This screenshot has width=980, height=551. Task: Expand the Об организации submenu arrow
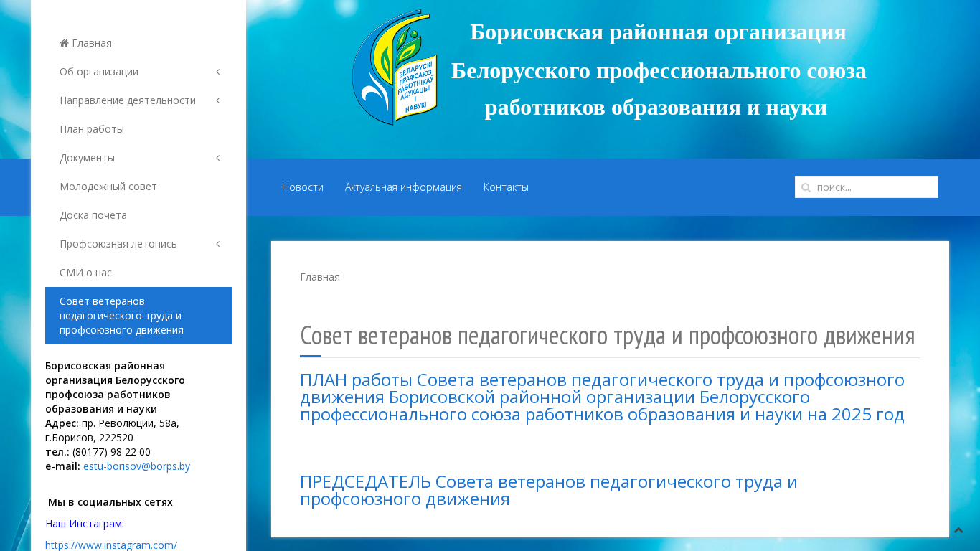(217, 72)
